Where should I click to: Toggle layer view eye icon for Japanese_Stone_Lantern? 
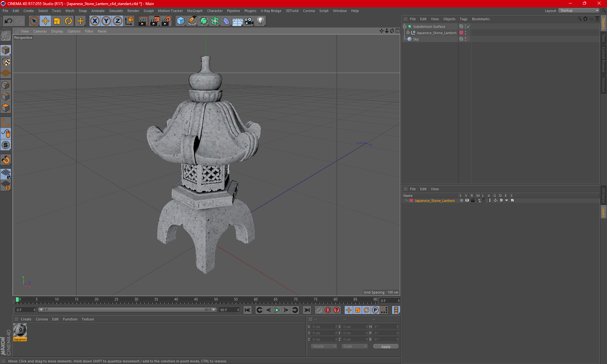tap(467, 200)
